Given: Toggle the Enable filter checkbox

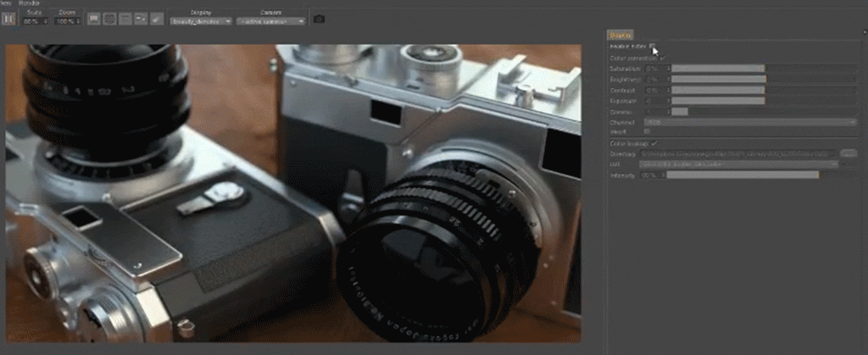Looking at the screenshot, I should pos(654,47).
